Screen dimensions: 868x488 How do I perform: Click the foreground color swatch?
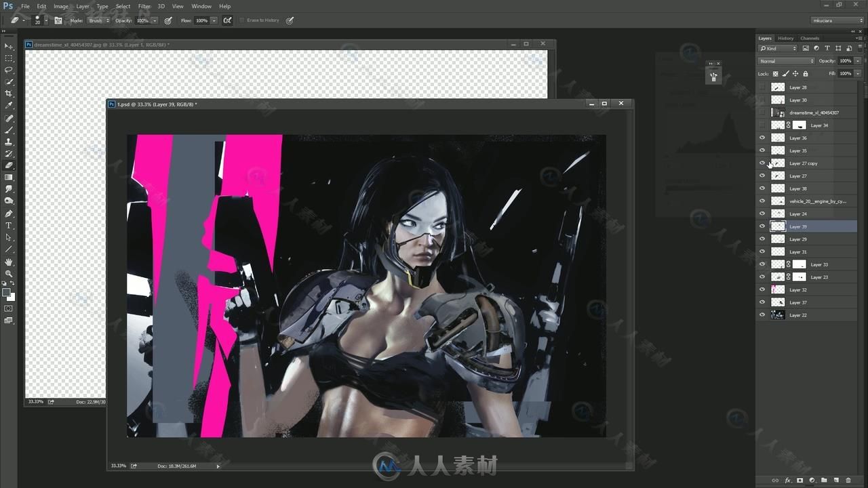point(6,293)
